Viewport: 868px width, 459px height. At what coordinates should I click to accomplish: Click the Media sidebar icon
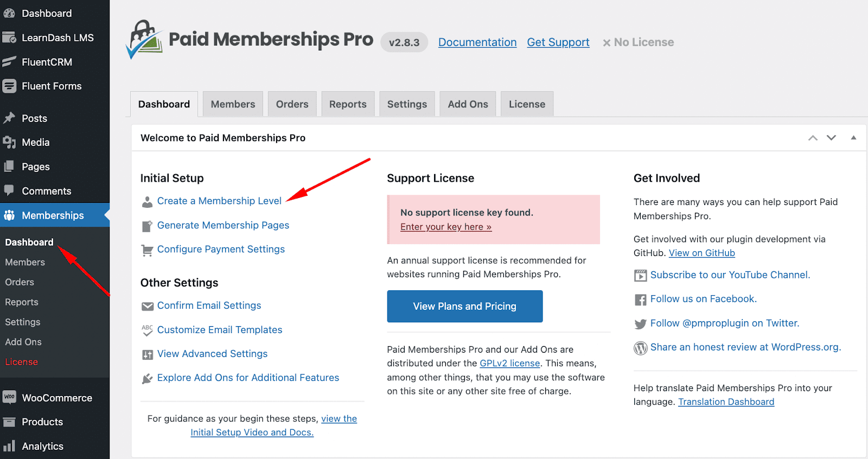9,142
